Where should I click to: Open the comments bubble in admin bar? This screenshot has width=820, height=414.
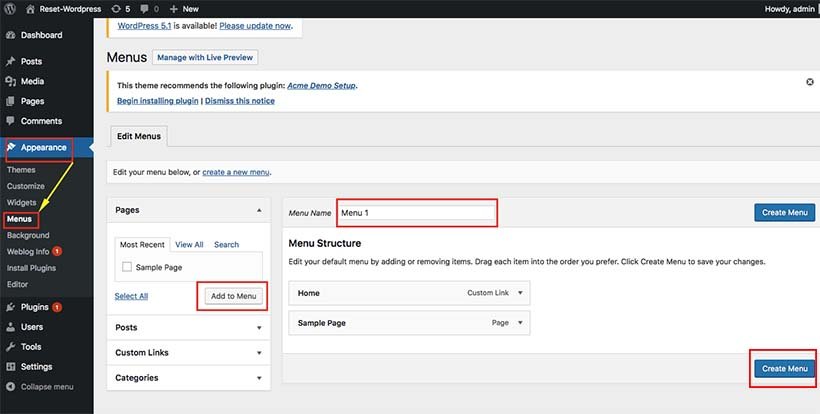click(x=144, y=9)
